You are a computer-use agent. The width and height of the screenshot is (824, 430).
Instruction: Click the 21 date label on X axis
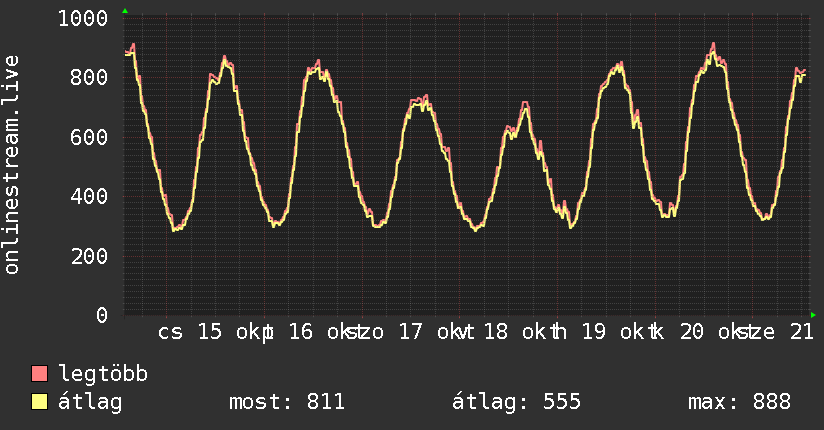coord(802,332)
